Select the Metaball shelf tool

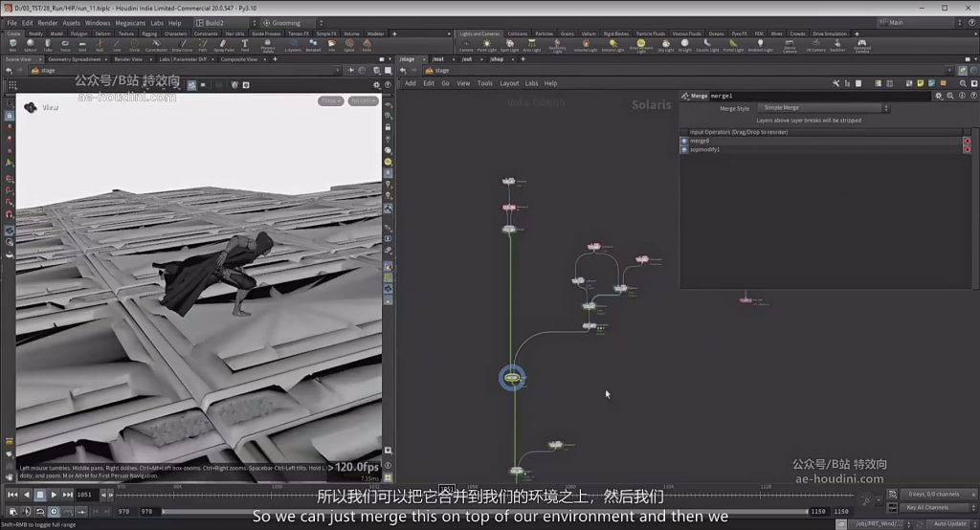pyautogui.click(x=313, y=45)
